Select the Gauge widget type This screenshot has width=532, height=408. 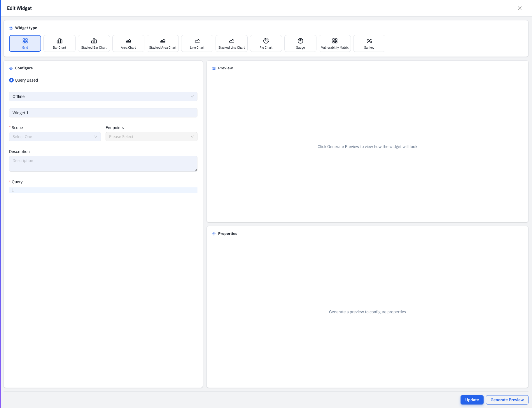coord(300,43)
